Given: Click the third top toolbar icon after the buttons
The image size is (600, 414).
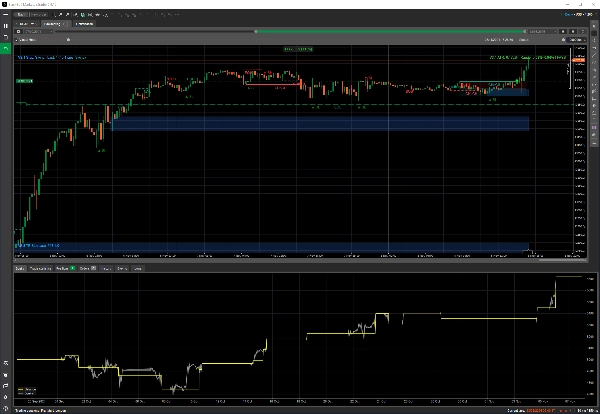Looking at the screenshot, I should (x=67, y=15).
